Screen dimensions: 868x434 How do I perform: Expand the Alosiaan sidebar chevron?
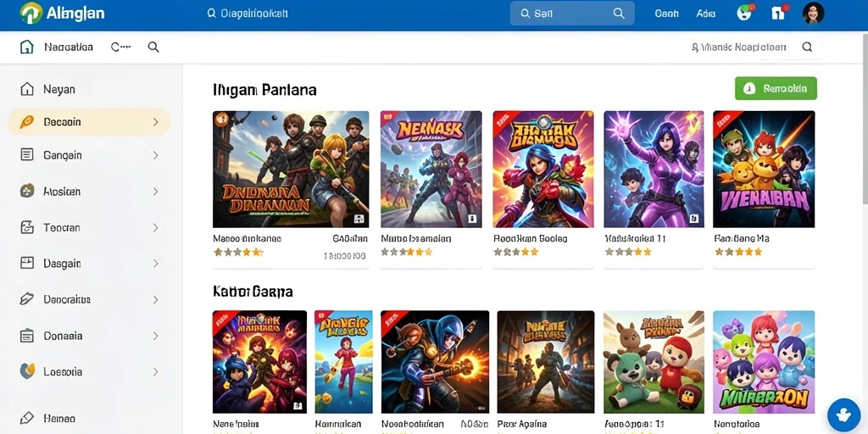click(x=156, y=192)
